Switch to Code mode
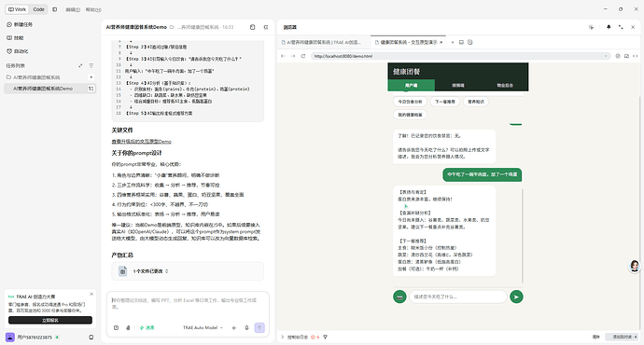Viewport: 644px width, 345px height. [38, 9]
